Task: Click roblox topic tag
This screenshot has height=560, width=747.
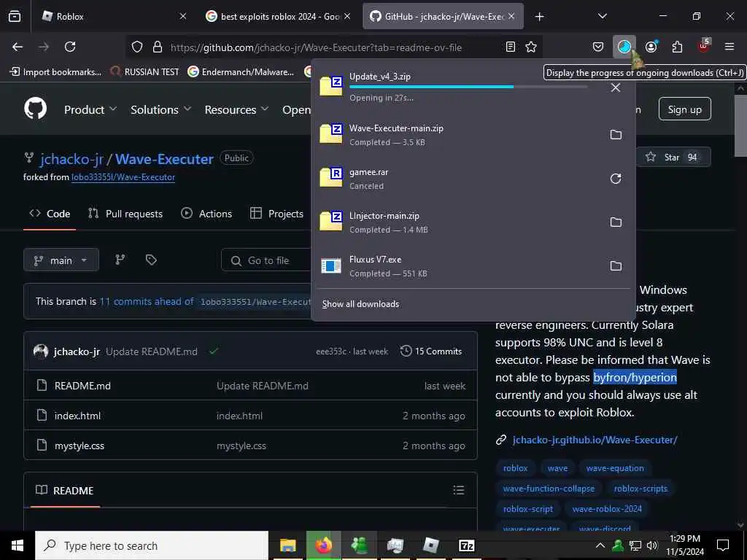Action: click(516, 468)
